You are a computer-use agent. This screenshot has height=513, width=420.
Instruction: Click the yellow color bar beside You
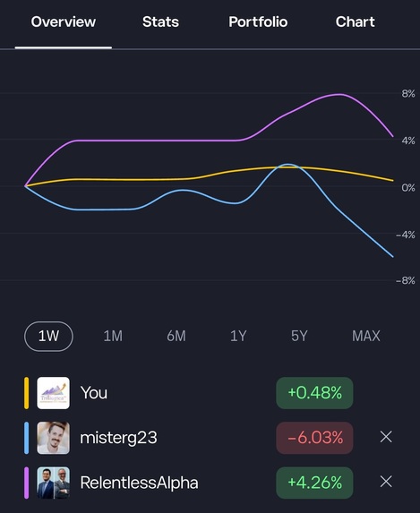point(27,393)
